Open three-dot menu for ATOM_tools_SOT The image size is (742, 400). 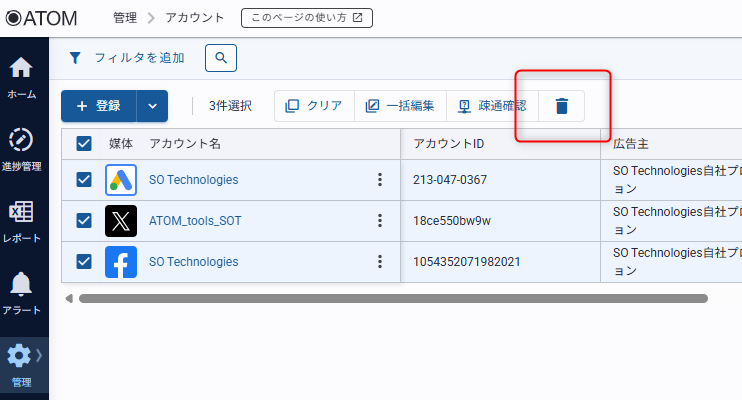(x=379, y=220)
